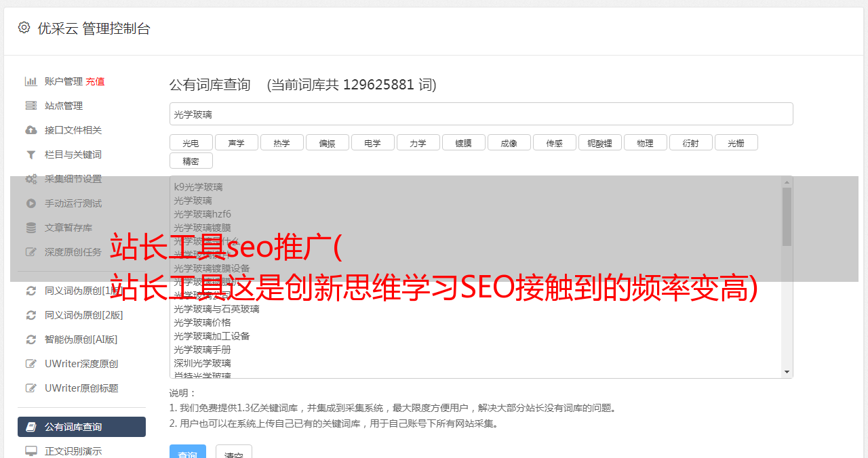The width and height of the screenshot is (868, 458).
Task: Click the scroll down arrow of results list
Action: coord(787,372)
